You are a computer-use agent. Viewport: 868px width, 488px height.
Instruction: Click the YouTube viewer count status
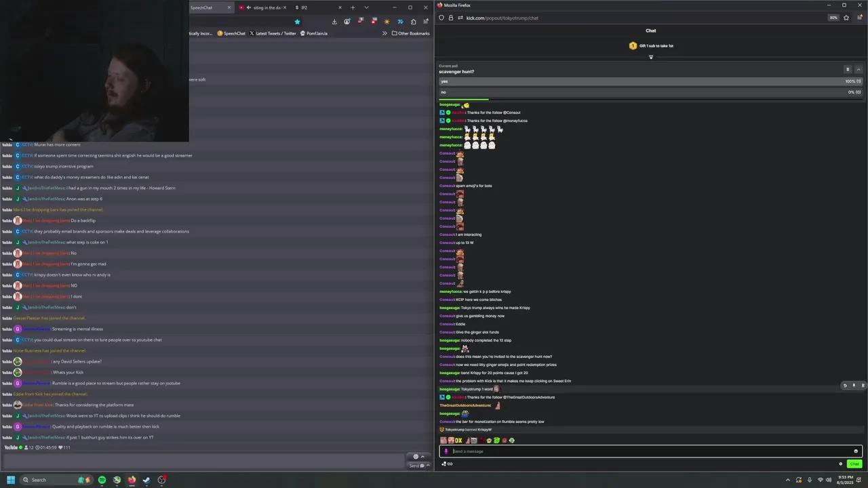[28, 447]
